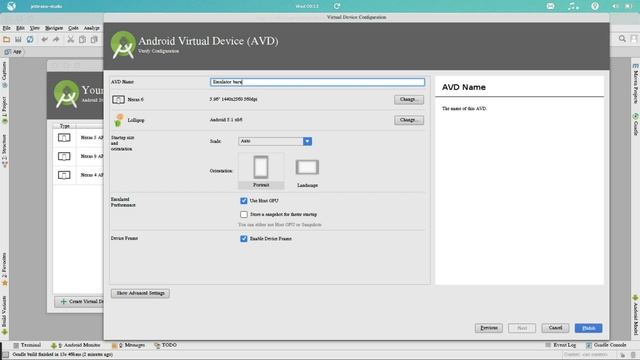Open the View menu

click(35, 28)
